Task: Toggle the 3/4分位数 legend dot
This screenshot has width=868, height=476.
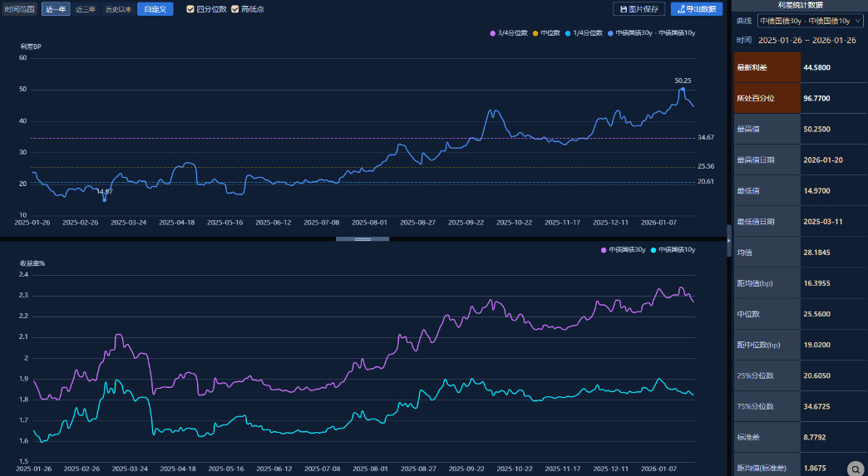Action: pos(493,33)
